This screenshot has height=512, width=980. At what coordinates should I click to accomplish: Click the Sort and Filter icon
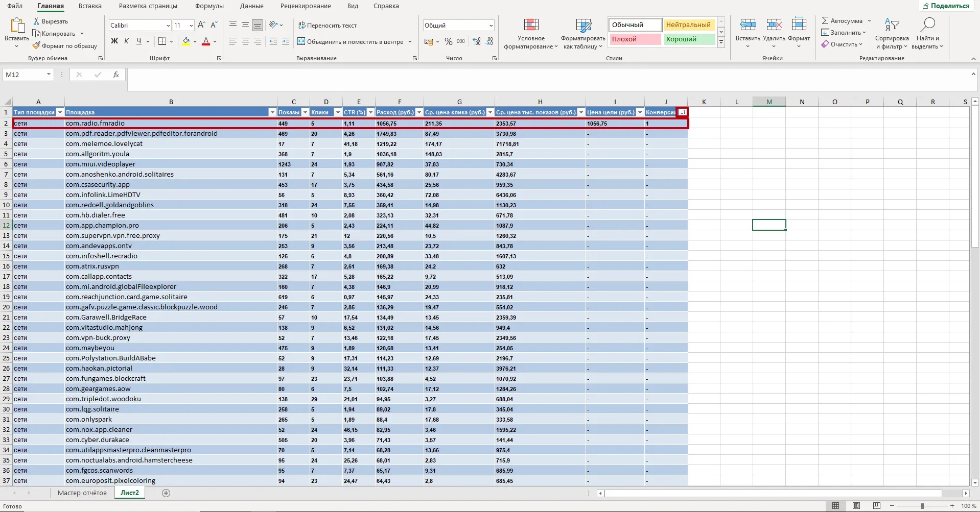pyautogui.click(x=892, y=25)
